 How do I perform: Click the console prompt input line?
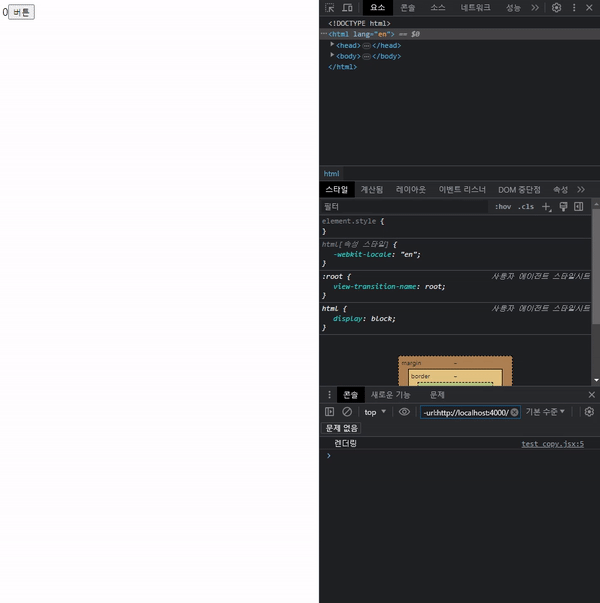[x=460, y=456]
